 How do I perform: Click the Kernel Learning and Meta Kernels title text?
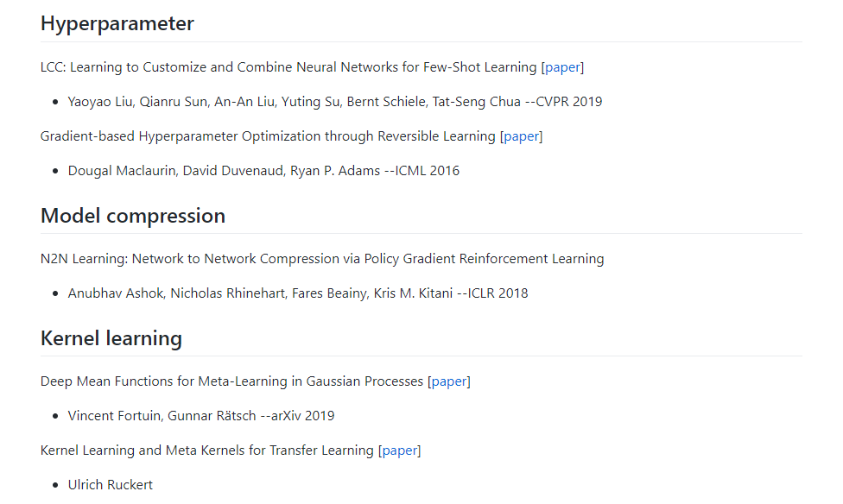point(207,450)
